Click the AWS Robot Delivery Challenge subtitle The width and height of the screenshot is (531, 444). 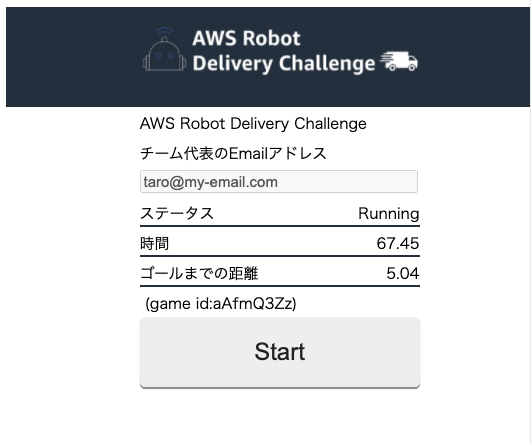pos(253,124)
